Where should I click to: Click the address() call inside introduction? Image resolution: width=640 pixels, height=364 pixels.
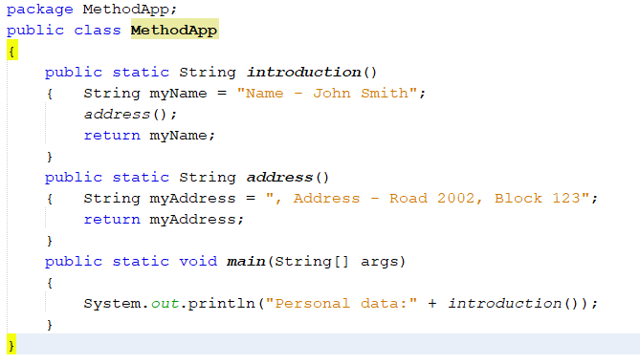click(x=130, y=114)
